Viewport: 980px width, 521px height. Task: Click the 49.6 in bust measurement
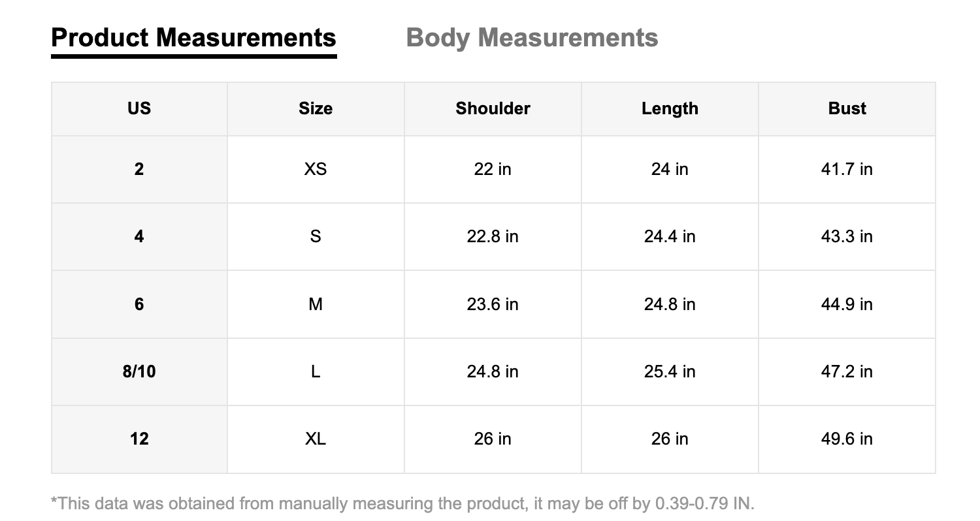(x=847, y=439)
